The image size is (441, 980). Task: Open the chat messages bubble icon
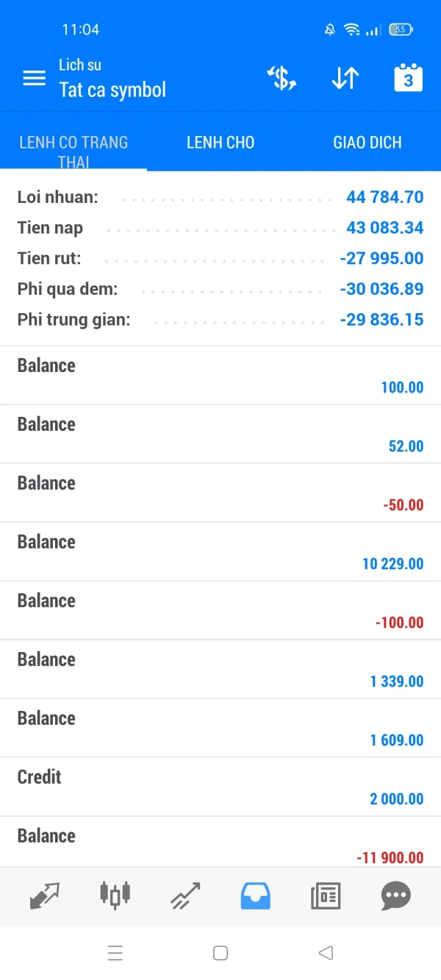[x=396, y=895]
